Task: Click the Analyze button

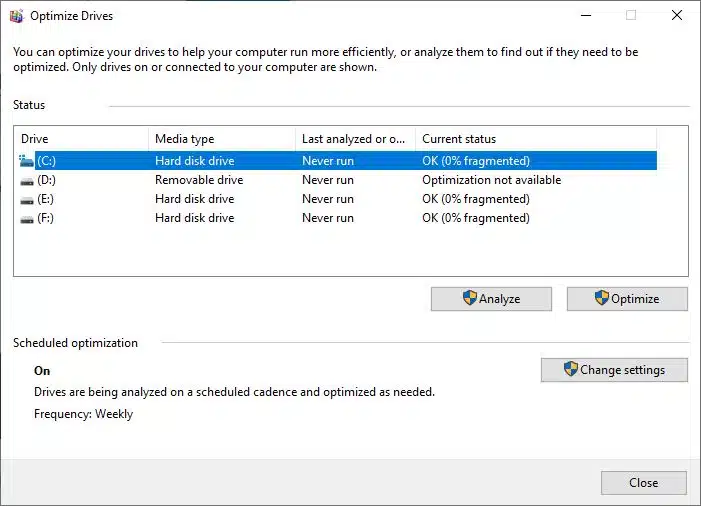Action: click(x=491, y=299)
